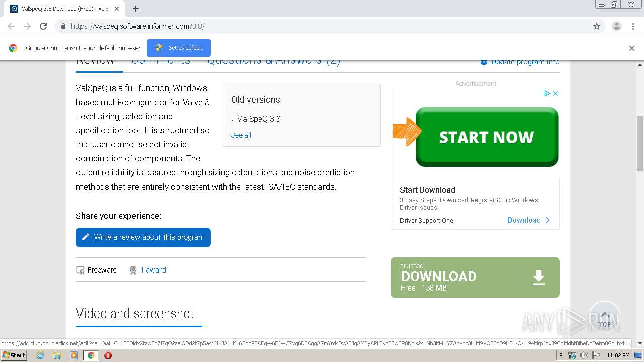Open a new browser tab

(136, 9)
